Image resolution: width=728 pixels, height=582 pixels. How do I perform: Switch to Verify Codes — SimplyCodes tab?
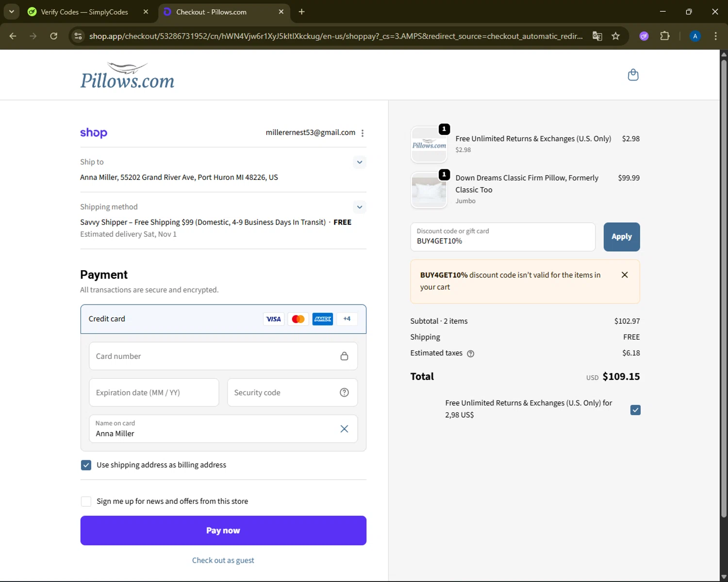pyautogui.click(x=84, y=12)
